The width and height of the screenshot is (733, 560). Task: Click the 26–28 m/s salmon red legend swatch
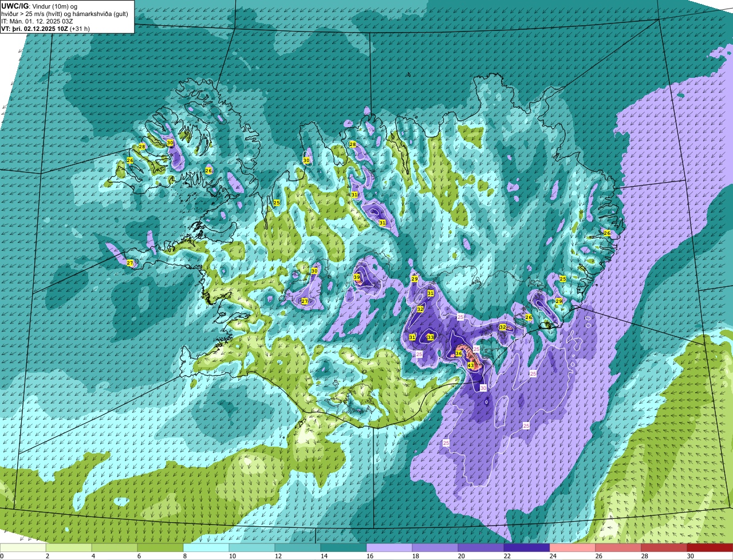click(618, 547)
